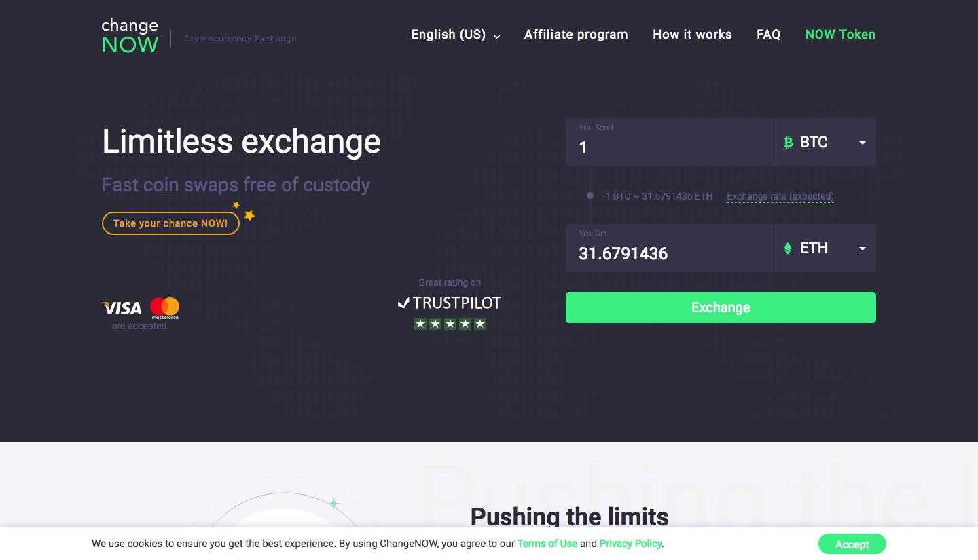Click the green Exchange button
Viewport: 978px width, 560px height.
point(721,307)
